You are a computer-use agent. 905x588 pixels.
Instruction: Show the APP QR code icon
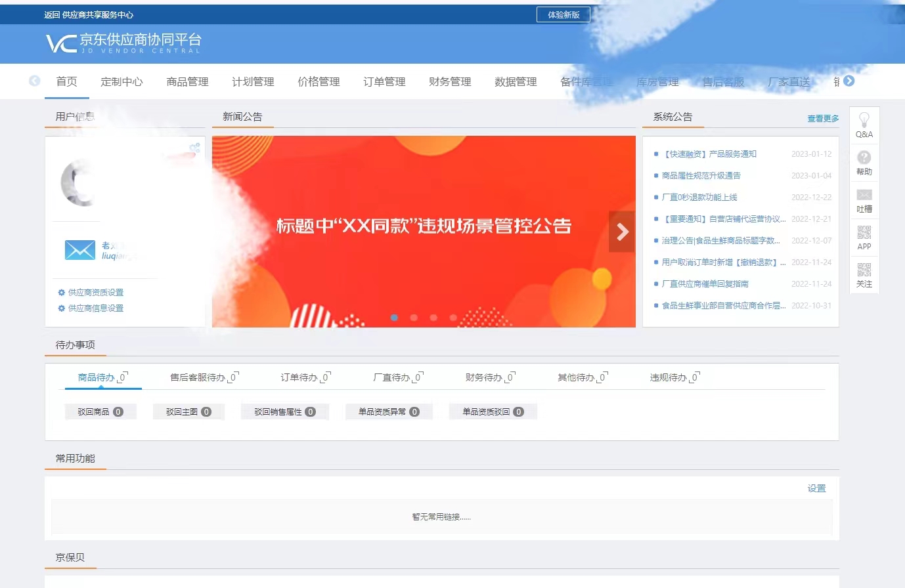[x=864, y=238]
